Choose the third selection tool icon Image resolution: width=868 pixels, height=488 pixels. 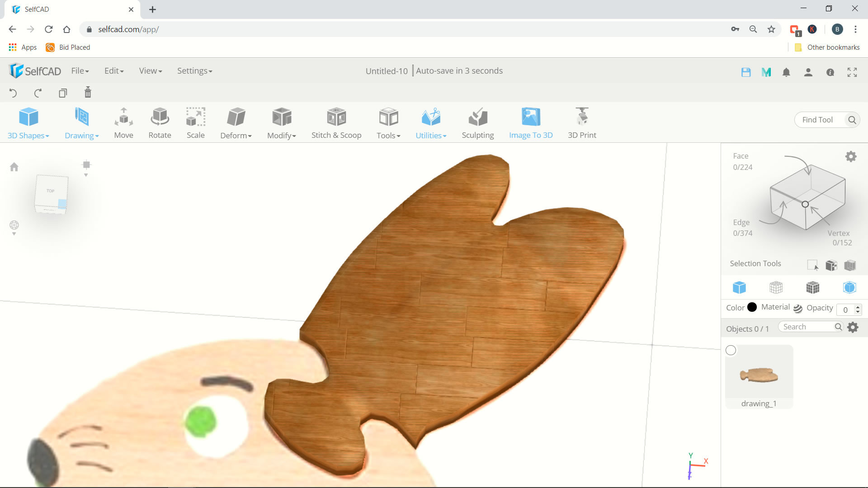coord(850,265)
